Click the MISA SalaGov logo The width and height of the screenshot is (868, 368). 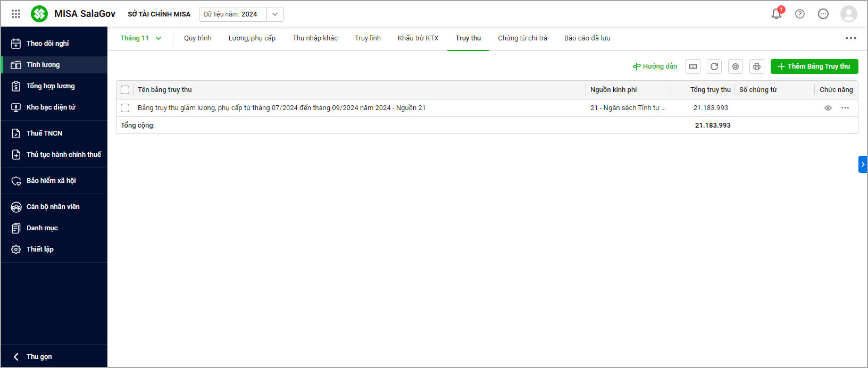tap(39, 14)
